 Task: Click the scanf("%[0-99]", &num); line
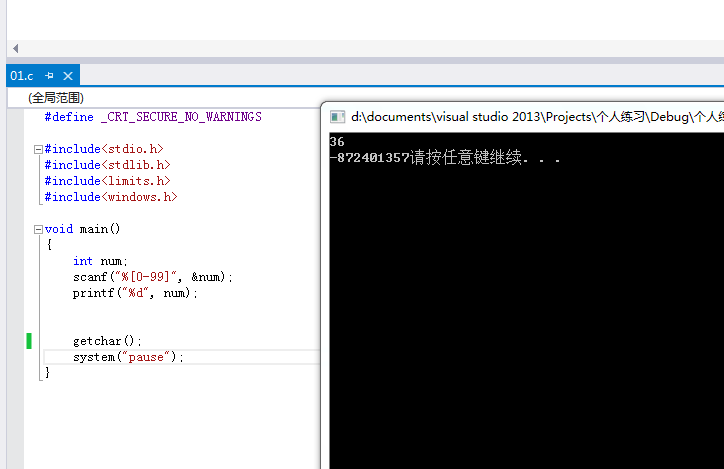pos(153,277)
